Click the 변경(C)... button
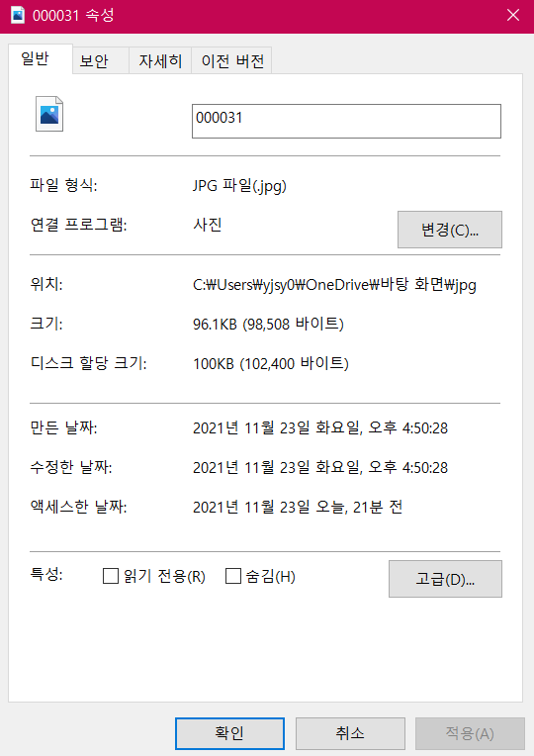 point(450,230)
